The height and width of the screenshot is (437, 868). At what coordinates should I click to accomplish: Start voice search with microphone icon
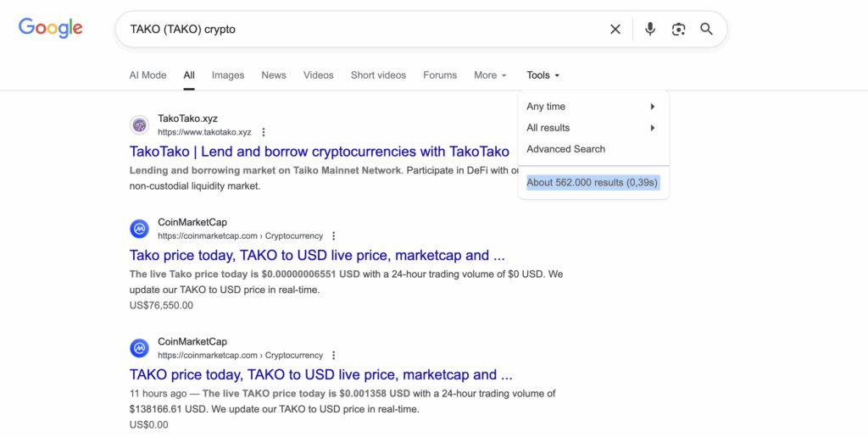coord(650,30)
